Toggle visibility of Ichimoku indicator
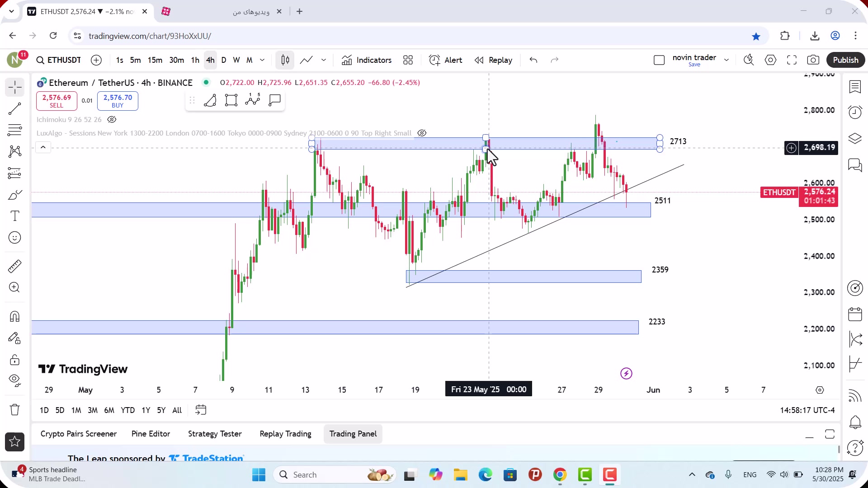The image size is (868, 488). [112, 120]
